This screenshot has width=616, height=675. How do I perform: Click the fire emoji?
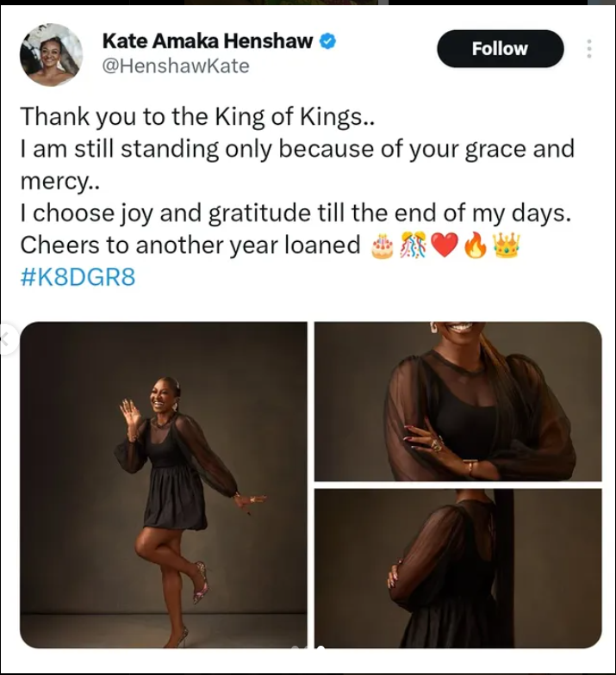(476, 246)
